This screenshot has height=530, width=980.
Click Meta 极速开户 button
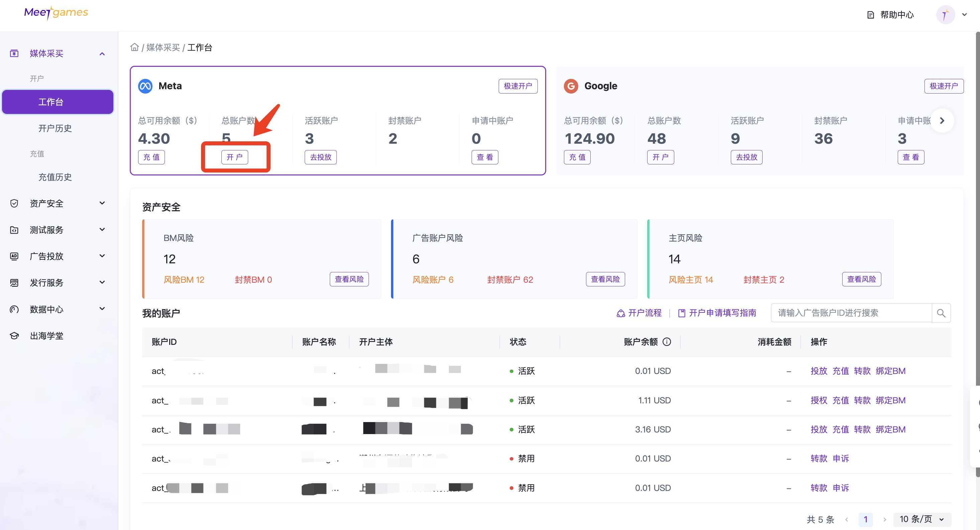point(518,86)
